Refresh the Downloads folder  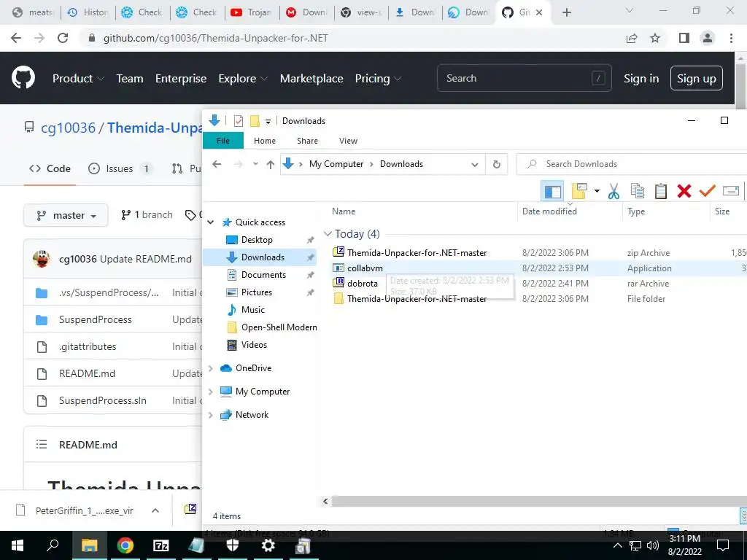pyautogui.click(x=496, y=164)
